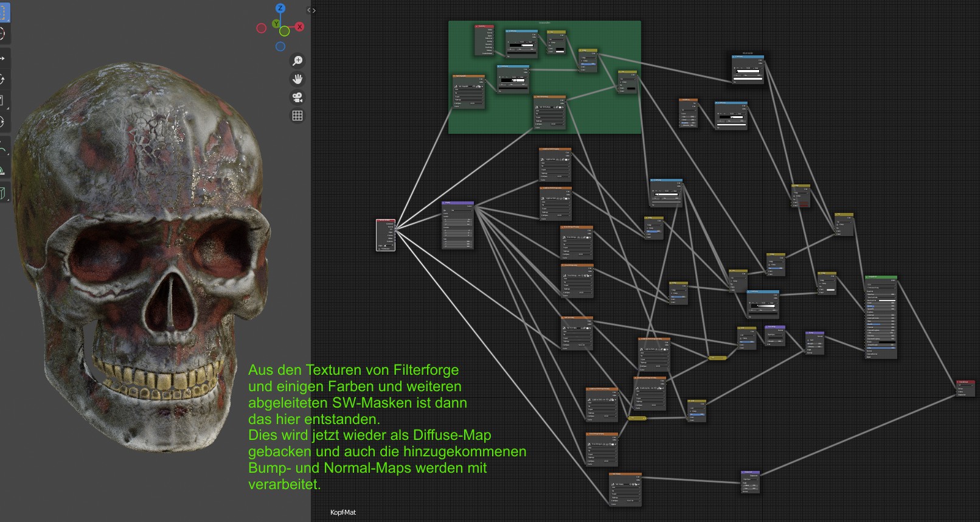
Task: Enable From Instancer on the Texture Coordinate node
Action: point(381,248)
